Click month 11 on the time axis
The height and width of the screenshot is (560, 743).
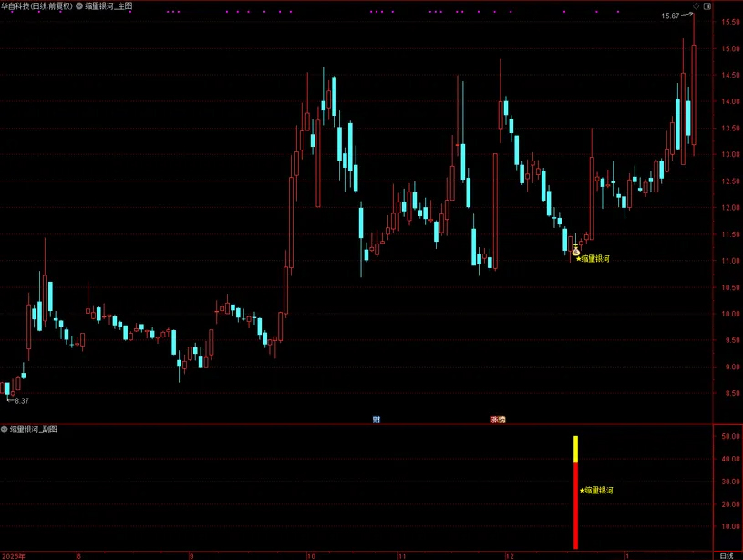pyautogui.click(x=402, y=555)
